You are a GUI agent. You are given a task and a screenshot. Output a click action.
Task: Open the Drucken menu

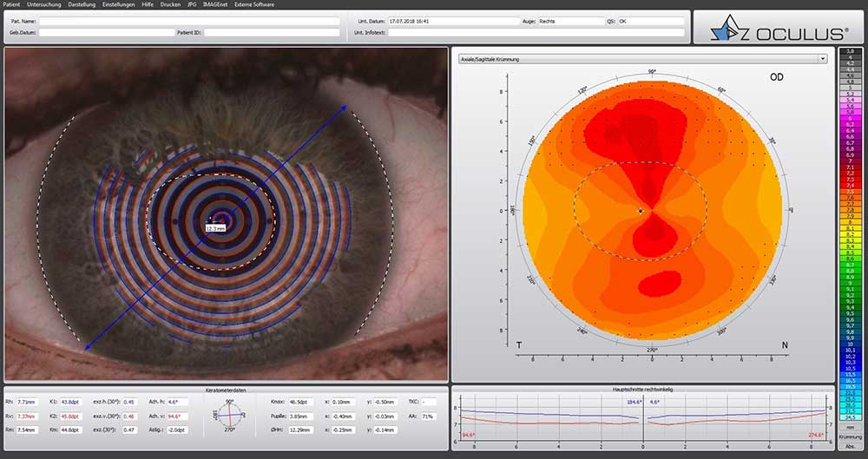tap(170, 3)
